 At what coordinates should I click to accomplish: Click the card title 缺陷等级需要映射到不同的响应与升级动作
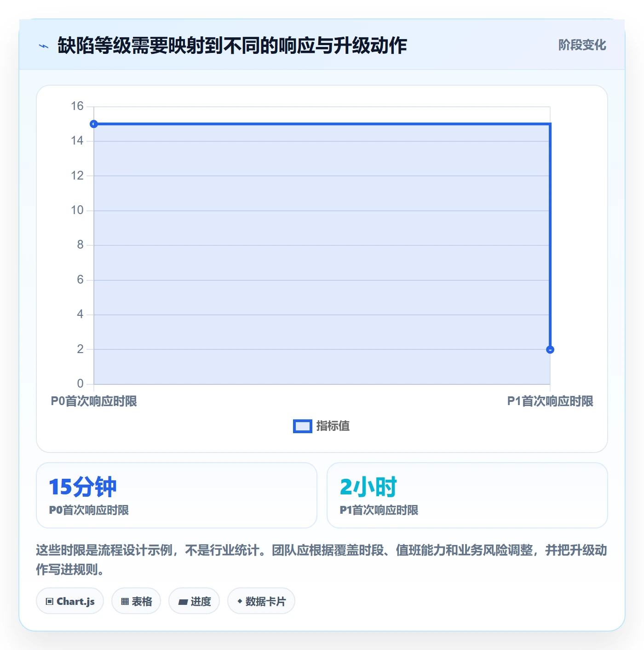click(232, 46)
